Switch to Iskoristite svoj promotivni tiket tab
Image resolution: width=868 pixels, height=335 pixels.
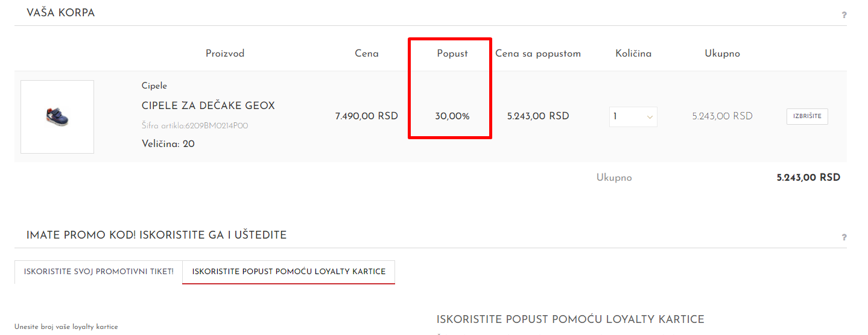98,272
